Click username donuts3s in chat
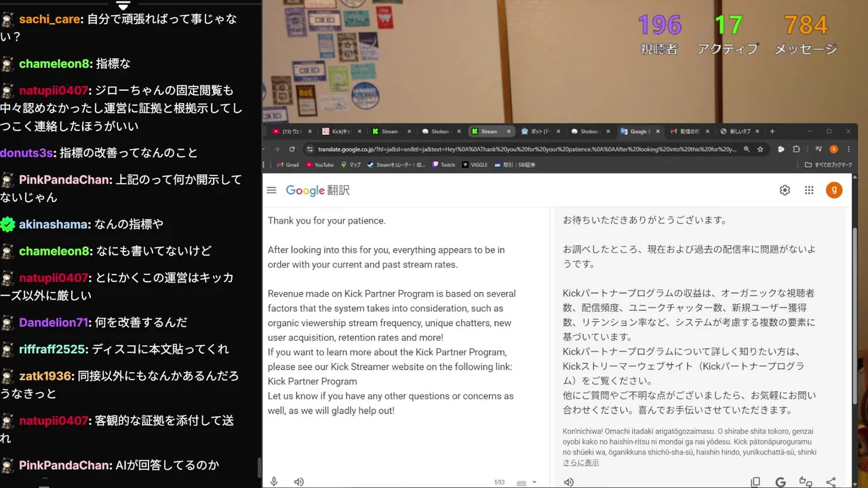868x488 pixels. coord(26,153)
